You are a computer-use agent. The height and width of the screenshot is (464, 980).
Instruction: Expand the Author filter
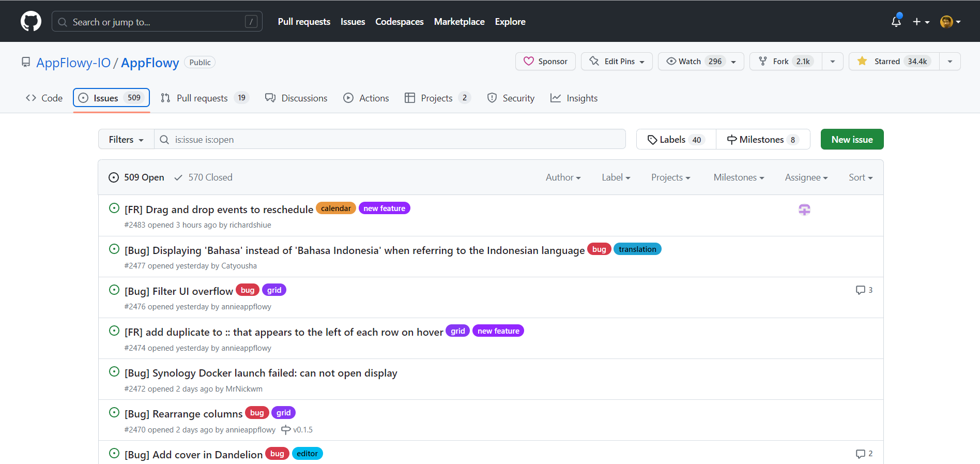click(x=563, y=177)
